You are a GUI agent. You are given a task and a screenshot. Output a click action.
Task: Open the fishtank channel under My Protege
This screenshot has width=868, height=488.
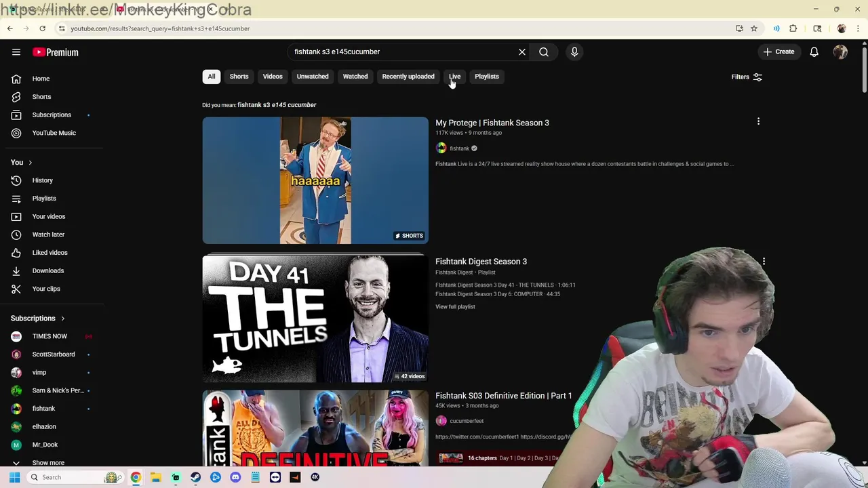pos(459,148)
